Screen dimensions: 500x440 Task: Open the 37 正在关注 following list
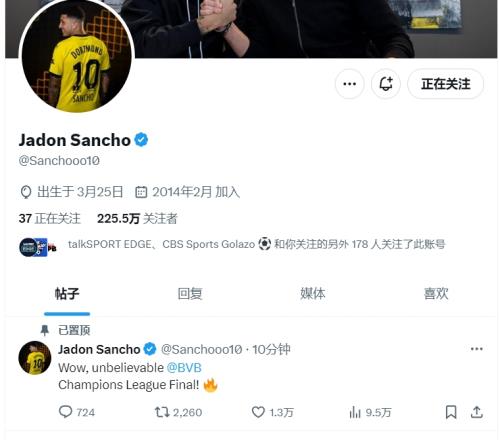(50, 219)
